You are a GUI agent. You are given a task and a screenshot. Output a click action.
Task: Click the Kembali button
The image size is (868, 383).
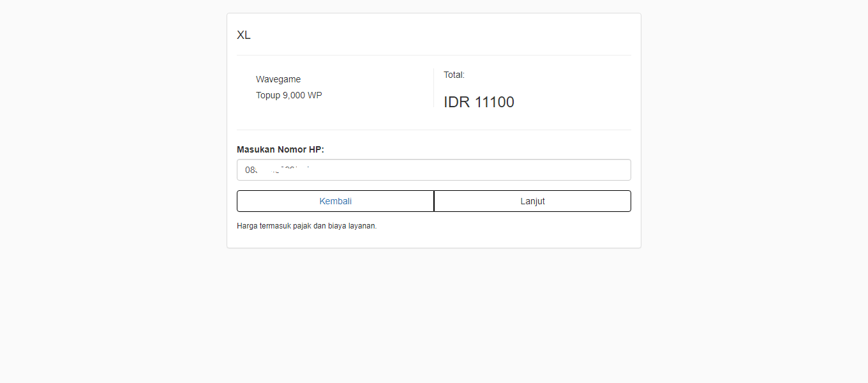(x=335, y=201)
